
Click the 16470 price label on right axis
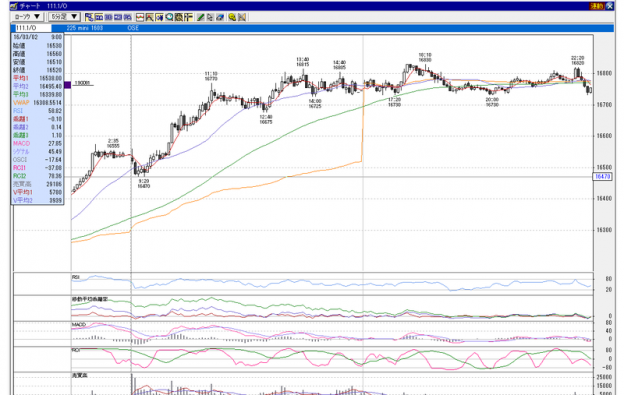coord(603,177)
